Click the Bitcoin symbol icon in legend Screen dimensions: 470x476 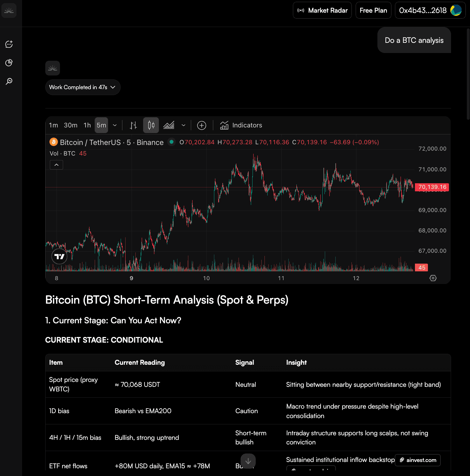click(54, 142)
